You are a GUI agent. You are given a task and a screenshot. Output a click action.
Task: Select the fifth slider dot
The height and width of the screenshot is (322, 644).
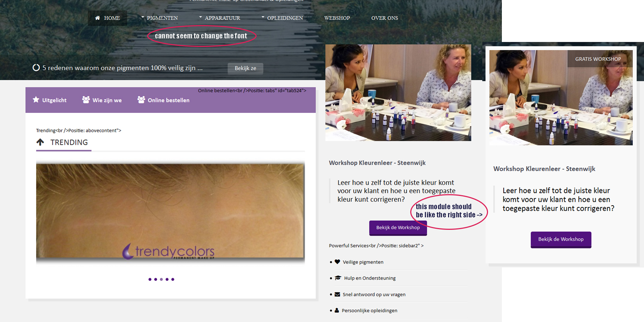(x=173, y=279)
